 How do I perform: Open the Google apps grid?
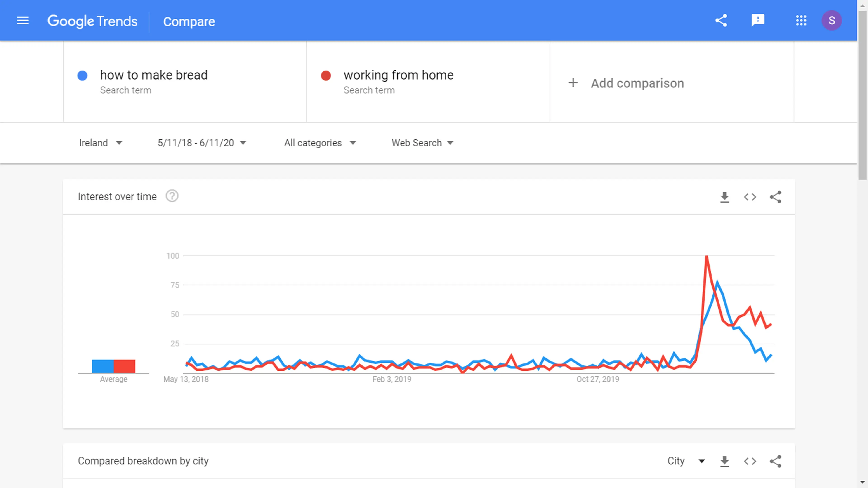[x=801, y=21]
